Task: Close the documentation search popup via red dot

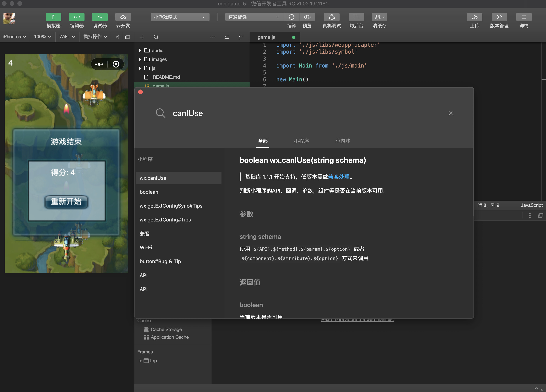Action: (x=141, y=92)
